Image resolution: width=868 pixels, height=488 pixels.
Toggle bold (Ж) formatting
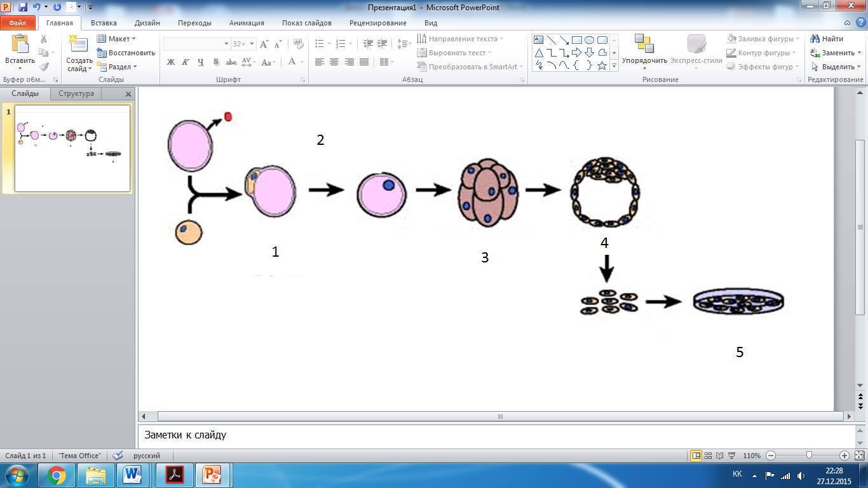pos(170,62)
